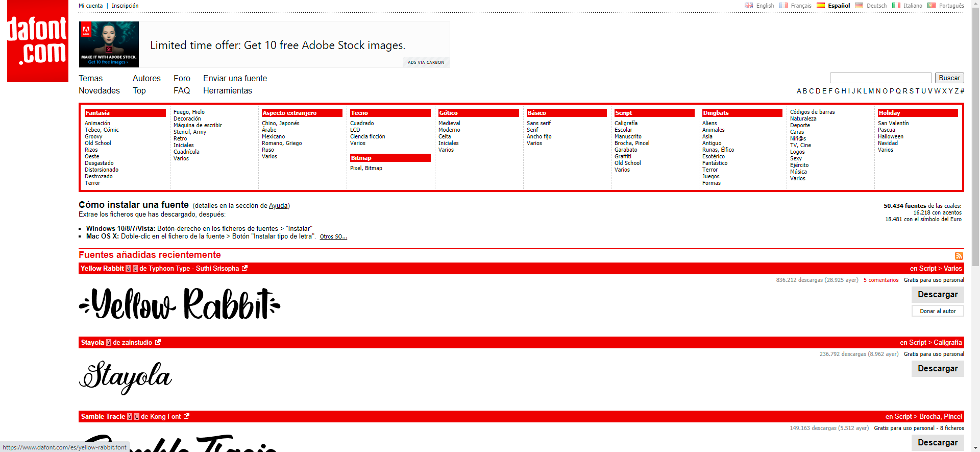Go to the Herramientas menu item
Screen dimensions: 980x452
pyautogui.click(x=227, y=90)
